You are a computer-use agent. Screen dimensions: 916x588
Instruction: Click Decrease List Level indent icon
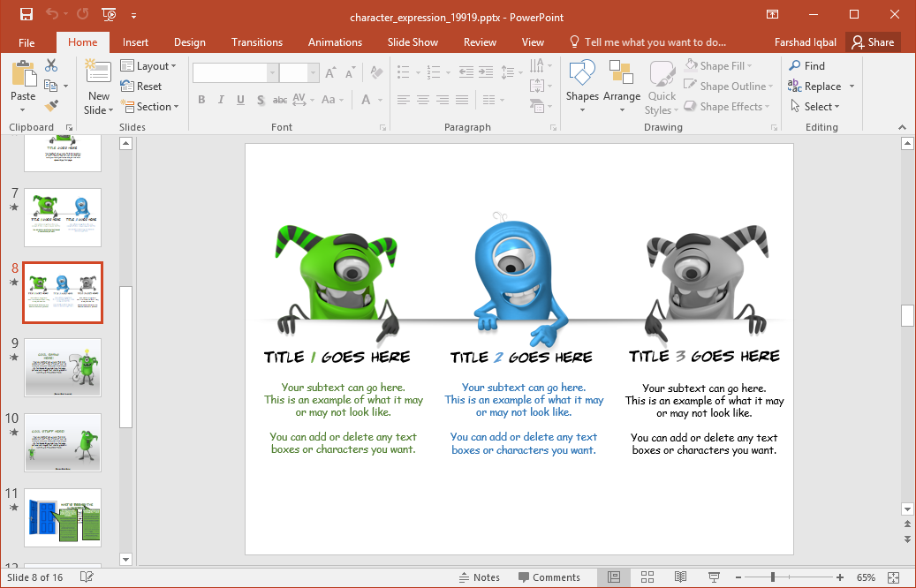tap(466, 72)
